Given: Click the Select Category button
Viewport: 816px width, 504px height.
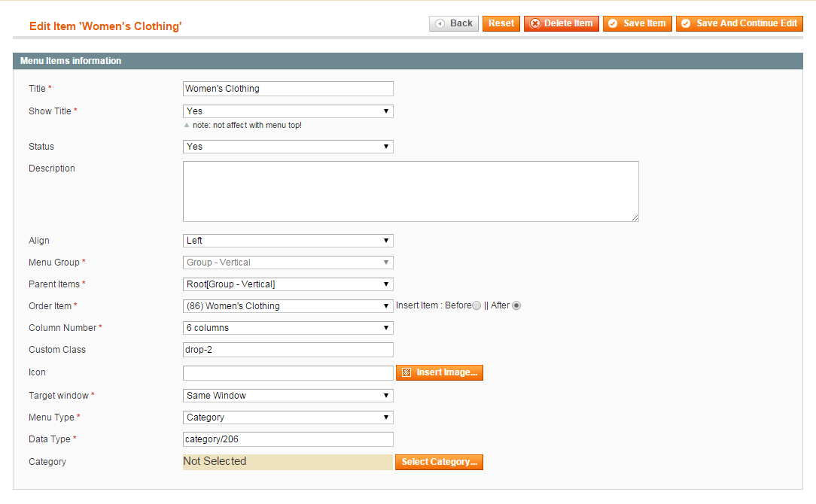Looking at the screenshot, I should (x=439, y=462).
